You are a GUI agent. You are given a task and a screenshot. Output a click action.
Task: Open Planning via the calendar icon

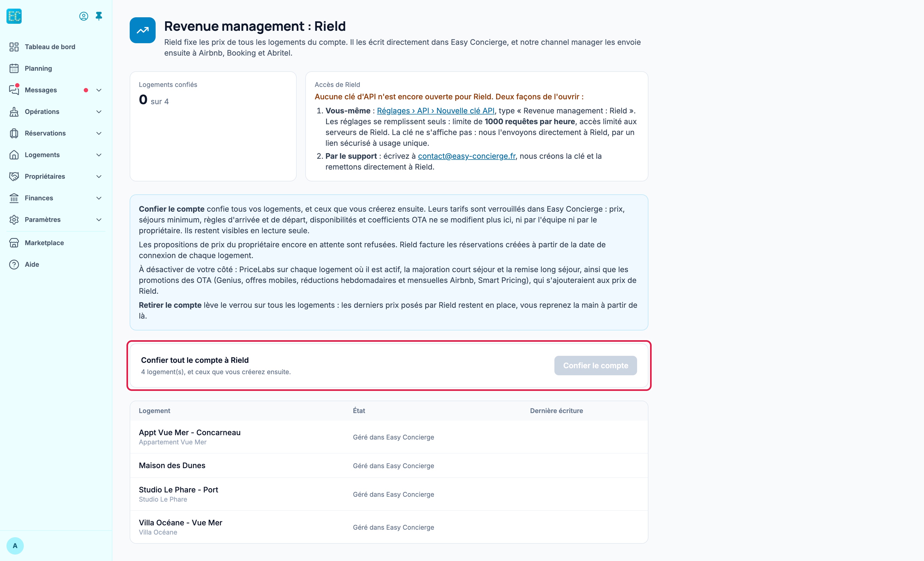pos(14,69)
